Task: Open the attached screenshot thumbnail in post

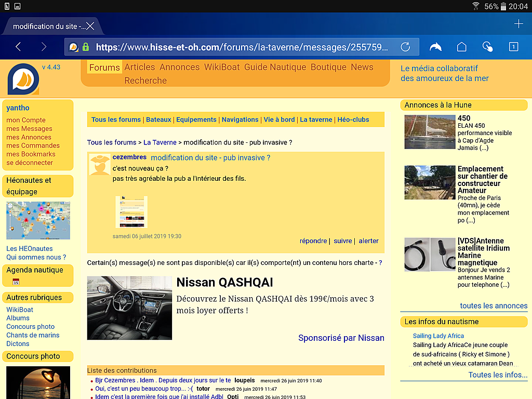Action: [131, 212]
